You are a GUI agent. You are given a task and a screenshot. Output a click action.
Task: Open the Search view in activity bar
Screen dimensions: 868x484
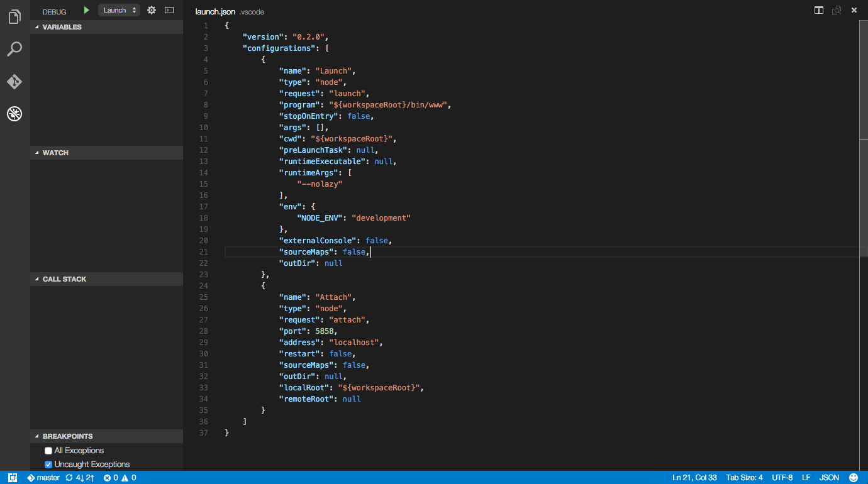[14, 49]
